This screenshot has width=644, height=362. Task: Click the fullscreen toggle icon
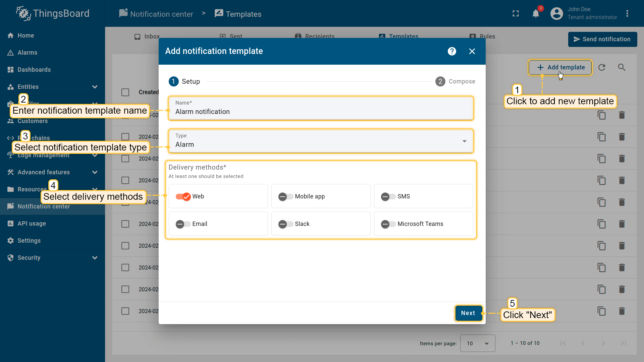(x=516, y=14)
